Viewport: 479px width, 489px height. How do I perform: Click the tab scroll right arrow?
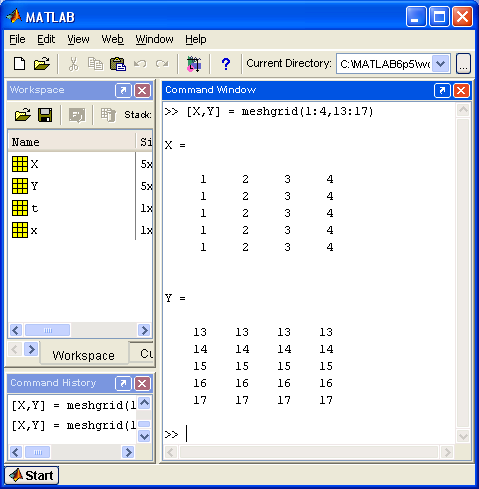(31, 349)
